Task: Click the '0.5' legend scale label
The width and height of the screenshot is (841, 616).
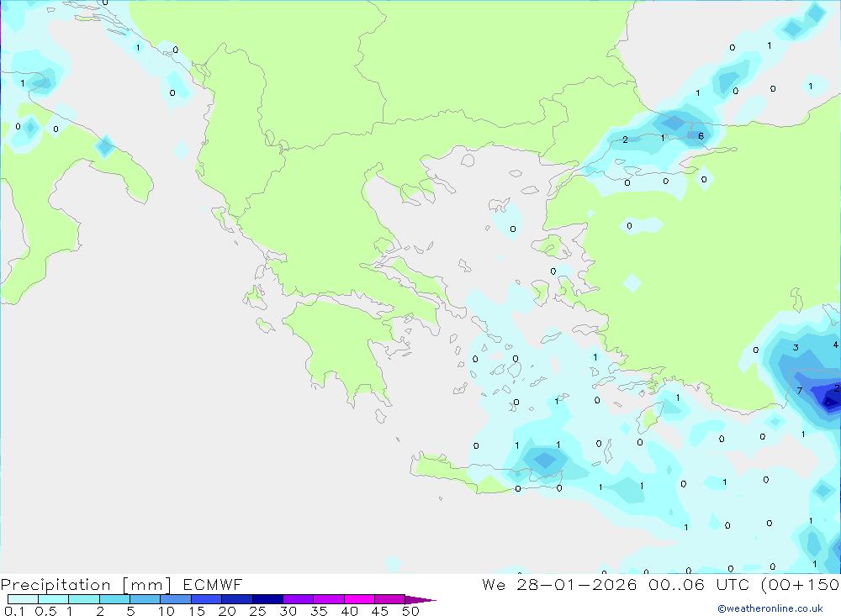Action: 45,611
